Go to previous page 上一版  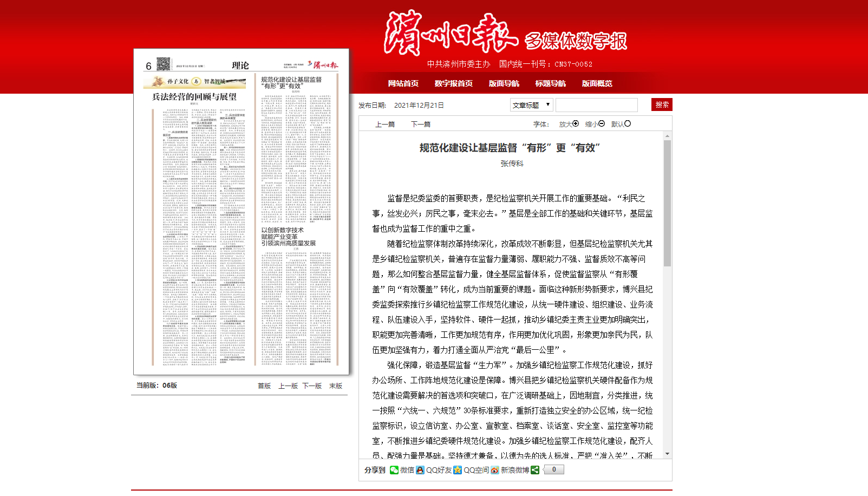point(288,386)
